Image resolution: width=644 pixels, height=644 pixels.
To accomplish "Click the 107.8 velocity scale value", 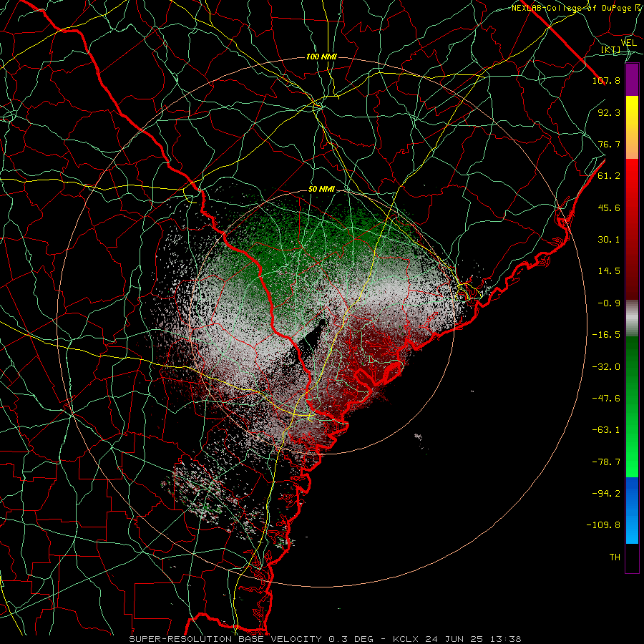I will point(606,80).
